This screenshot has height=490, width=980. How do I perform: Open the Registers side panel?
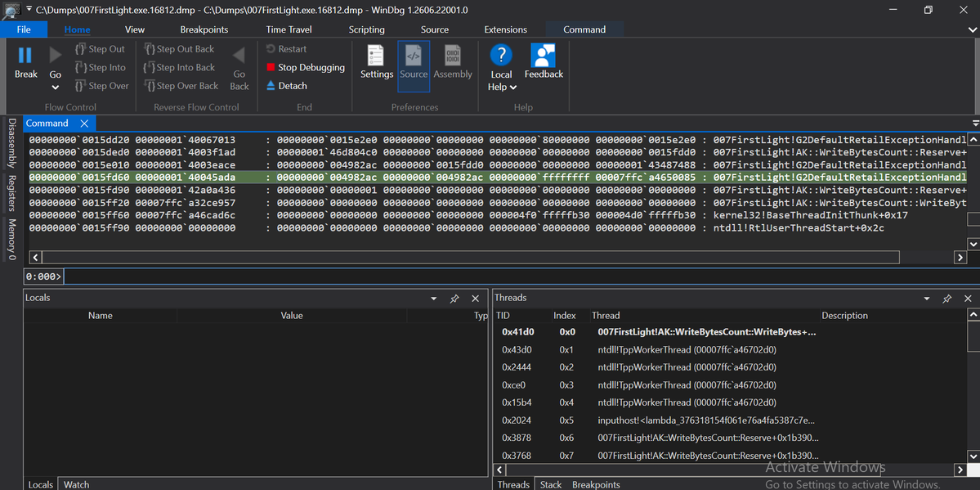click(x=11, y=193)
